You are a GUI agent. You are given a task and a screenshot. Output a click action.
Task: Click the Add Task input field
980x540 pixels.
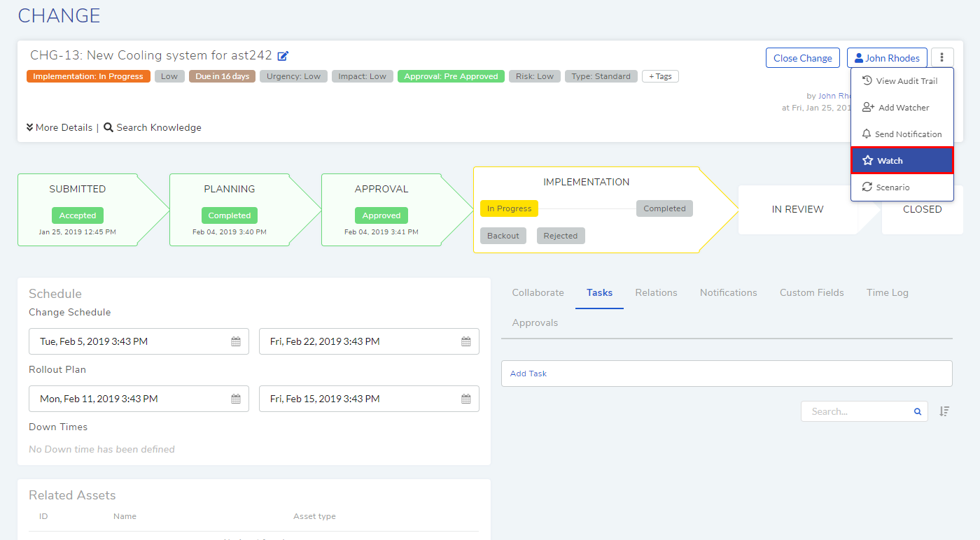[x=727, y=374]
